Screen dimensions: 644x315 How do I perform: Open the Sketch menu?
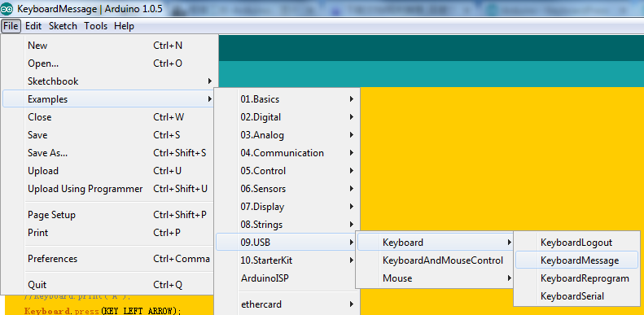click(63, 26)
